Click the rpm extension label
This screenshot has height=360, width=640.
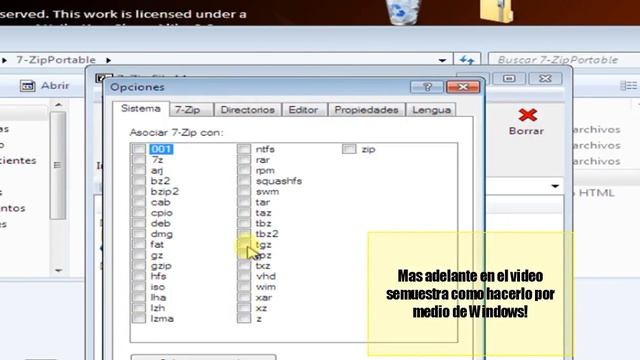(x=265, y=171)
